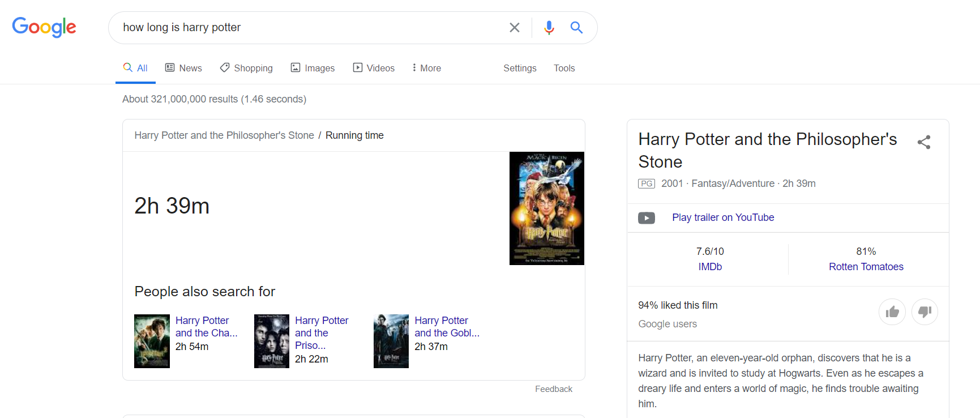The image size is (980, 418).
Task: Open the Philosopher's Stone movie poster
Action: 547,208
